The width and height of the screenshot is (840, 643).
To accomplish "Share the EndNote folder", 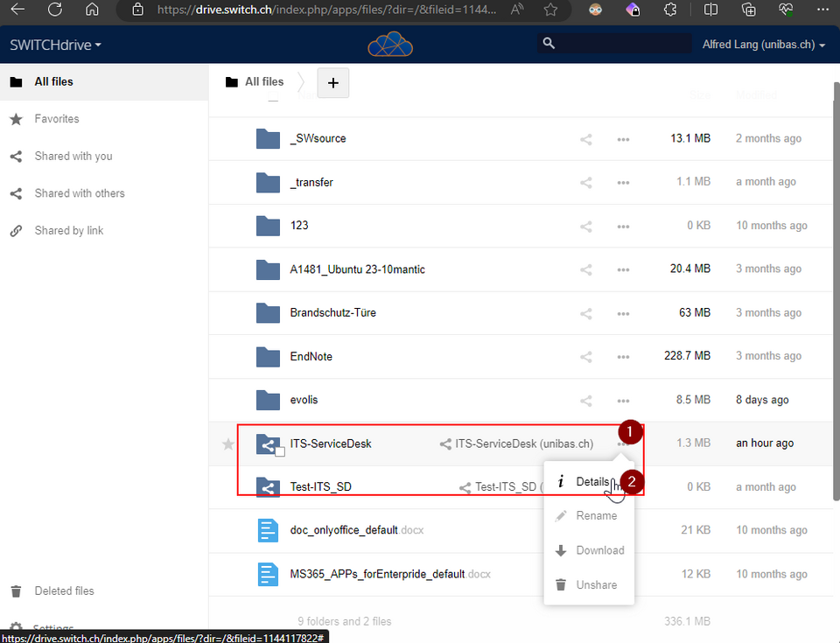I will coord(586,357).
